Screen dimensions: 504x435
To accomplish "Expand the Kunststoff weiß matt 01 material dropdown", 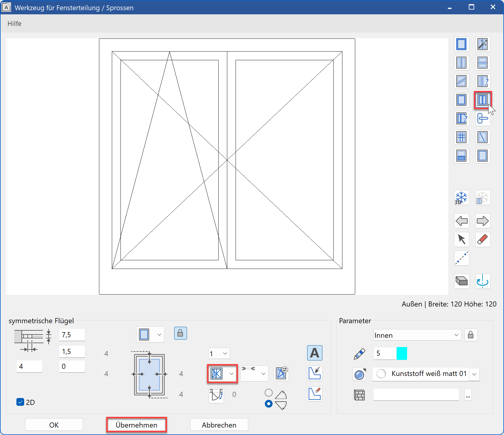I will pyautogui.click(x=474, y=374).
